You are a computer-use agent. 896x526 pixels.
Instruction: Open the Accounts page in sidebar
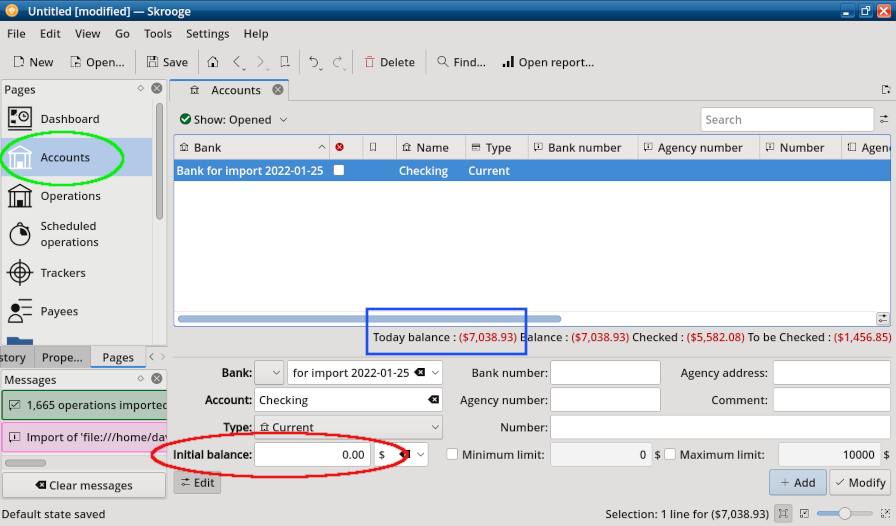pyautogui.click(x=77, y=157)
